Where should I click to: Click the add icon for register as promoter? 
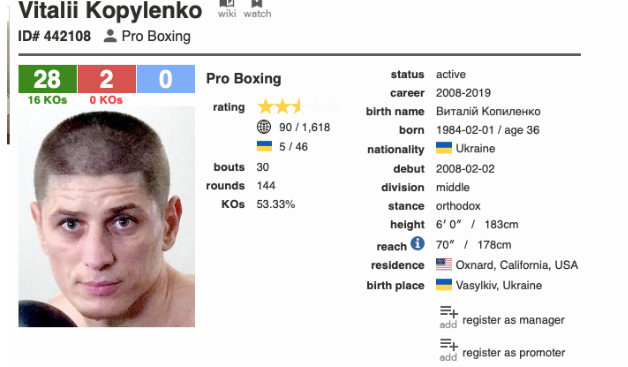coord(449,349)
